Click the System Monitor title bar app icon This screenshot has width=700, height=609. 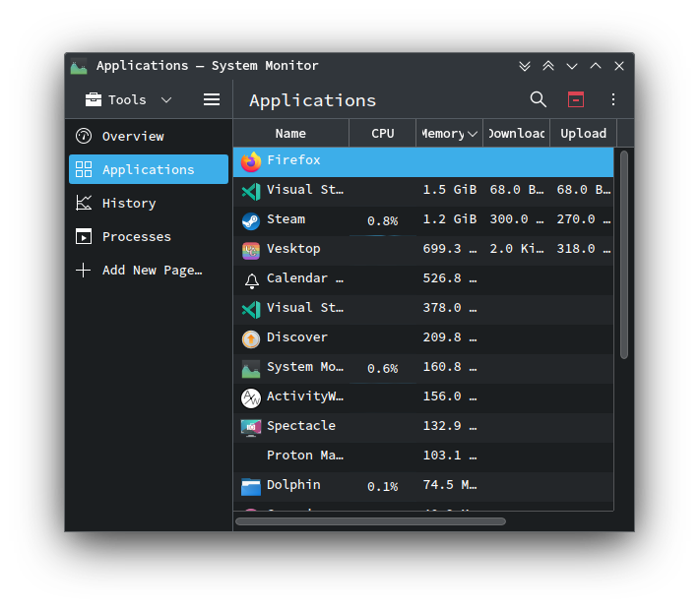point(79,66)
